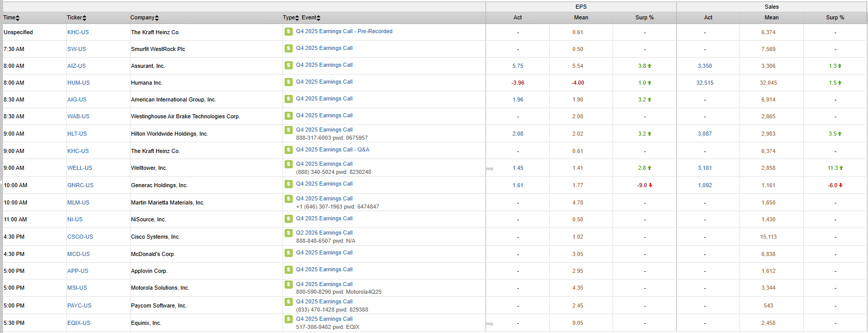This screenshot has height=333, width=868.
Task: Click the EPS column group header
Action: point(581,7)
